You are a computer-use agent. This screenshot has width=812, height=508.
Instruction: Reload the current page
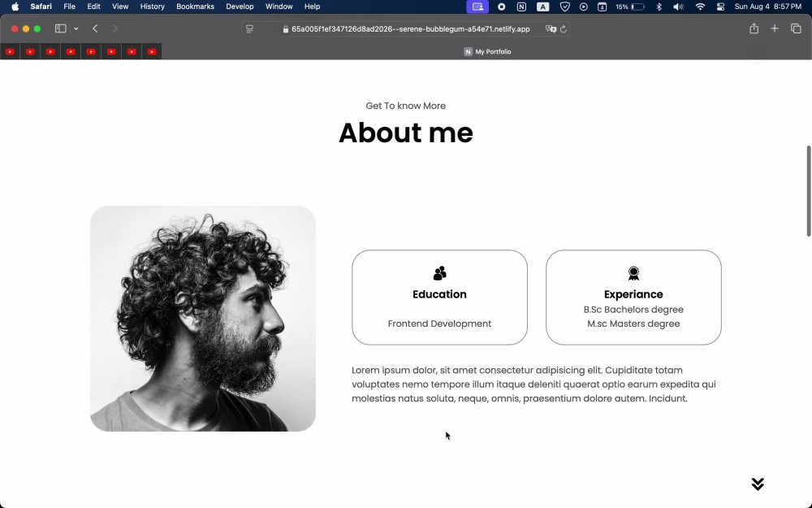coord(564,29)
